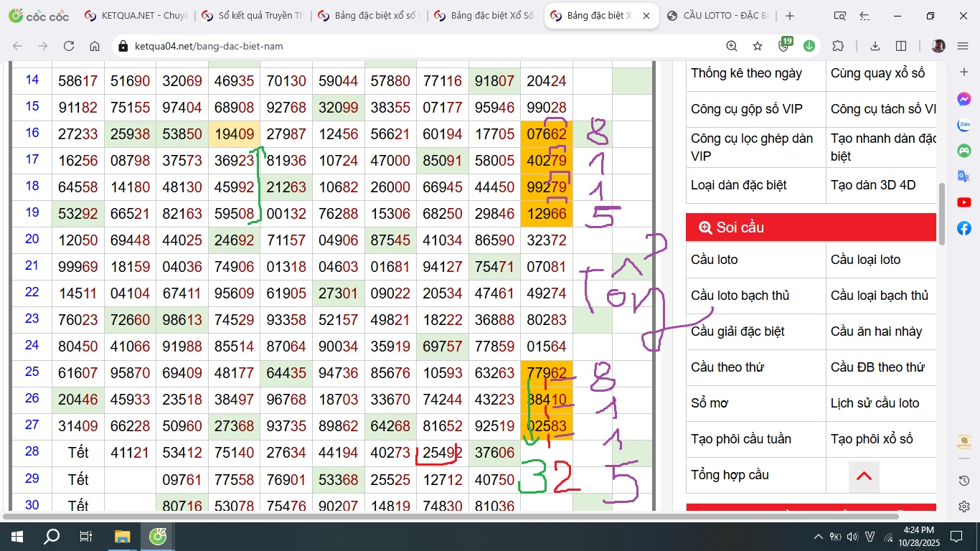Open the Cầu loto bạch thủ link

(739, 296)
